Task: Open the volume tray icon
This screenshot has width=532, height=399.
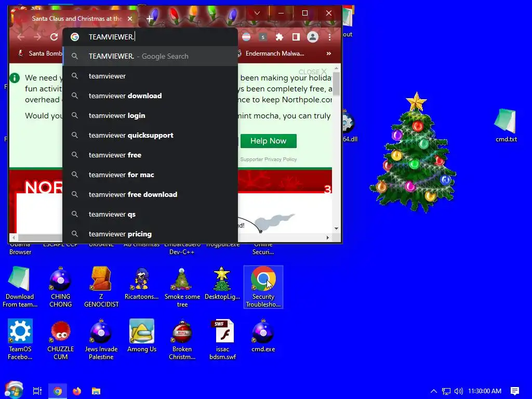Action: point(458,391)
